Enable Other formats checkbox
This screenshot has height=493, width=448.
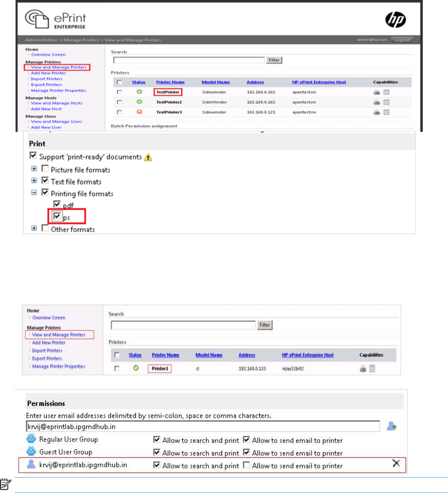point(45,228)
